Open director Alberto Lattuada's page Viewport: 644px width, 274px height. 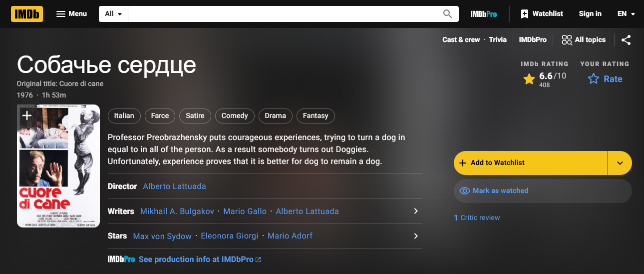point(174,186)
